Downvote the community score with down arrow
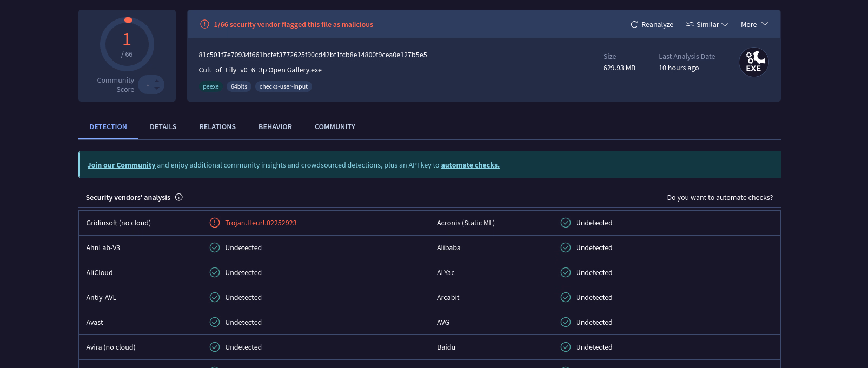This screenshot has width=868, height=368. [157, 88]
